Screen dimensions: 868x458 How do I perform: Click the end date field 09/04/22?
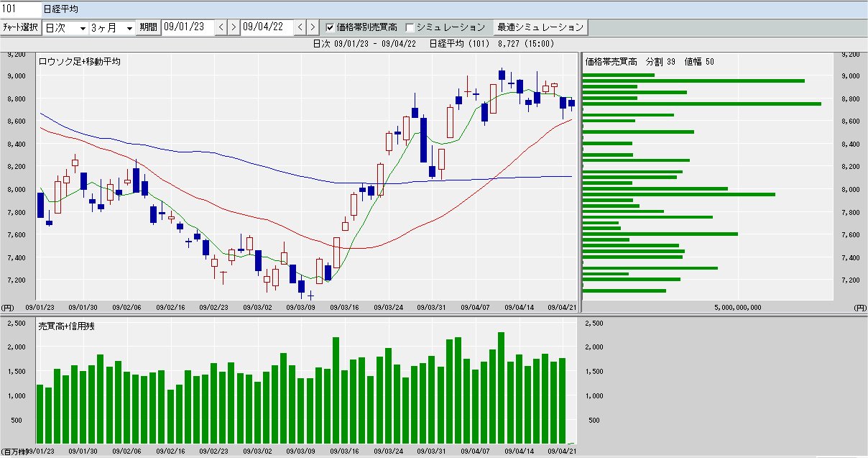[x=267, y=27]
